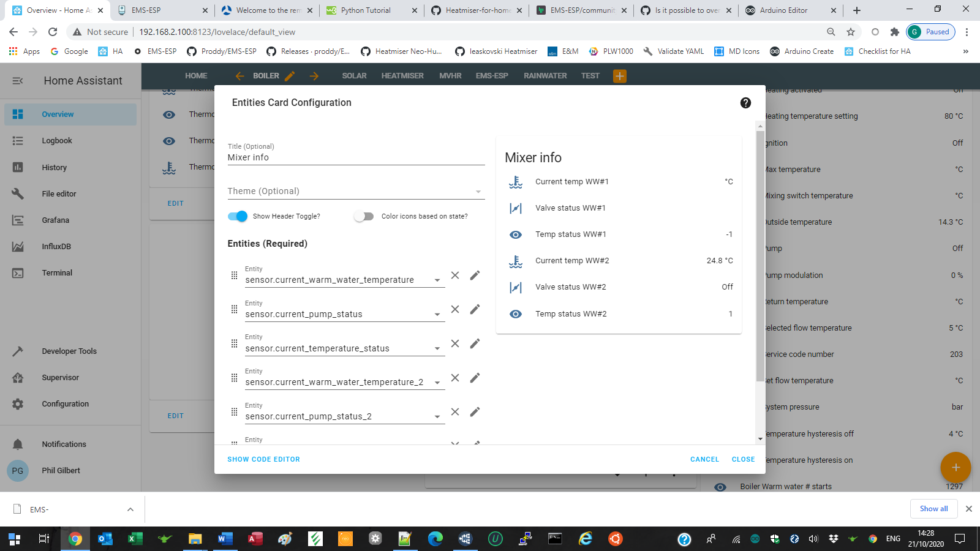Image resolution: width=980 pixels, height=551 pixels.
Task: Open Valve status WW#1 preview row icon
Action: click(516, 208)
